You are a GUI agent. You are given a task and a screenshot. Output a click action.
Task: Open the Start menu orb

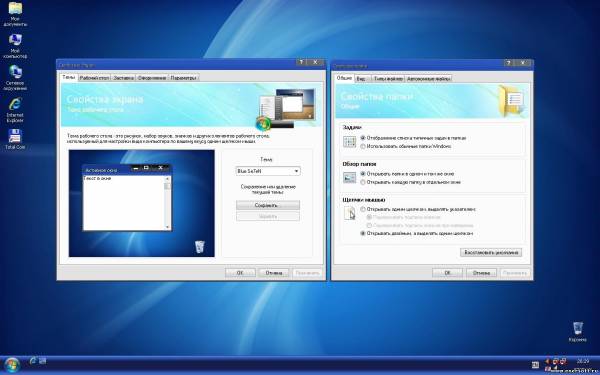pos(11,365)
